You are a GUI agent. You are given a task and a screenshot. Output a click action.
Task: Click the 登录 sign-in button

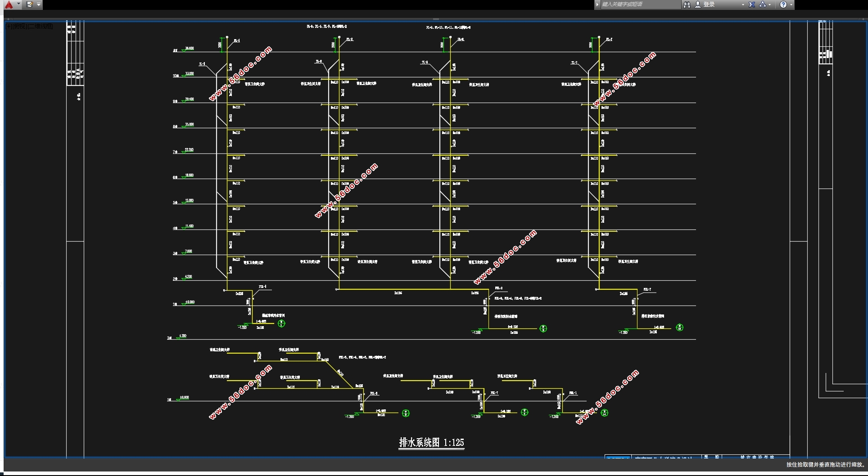coord(709,4)
